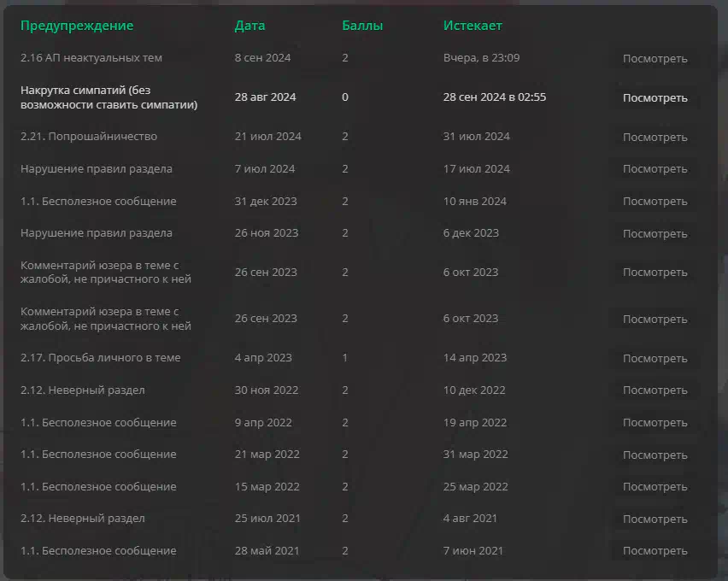Click the Дата column header
This screenshot has width=728, height=581.
click(x=250, y=26)
